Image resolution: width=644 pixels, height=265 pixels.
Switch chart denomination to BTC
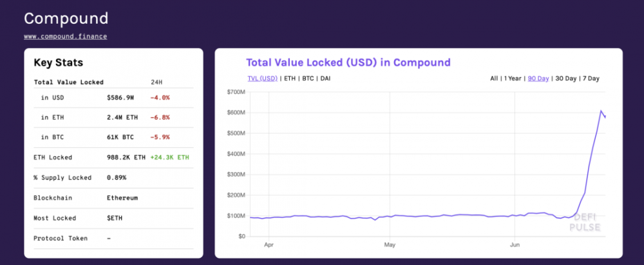click(x=308, y=78)
